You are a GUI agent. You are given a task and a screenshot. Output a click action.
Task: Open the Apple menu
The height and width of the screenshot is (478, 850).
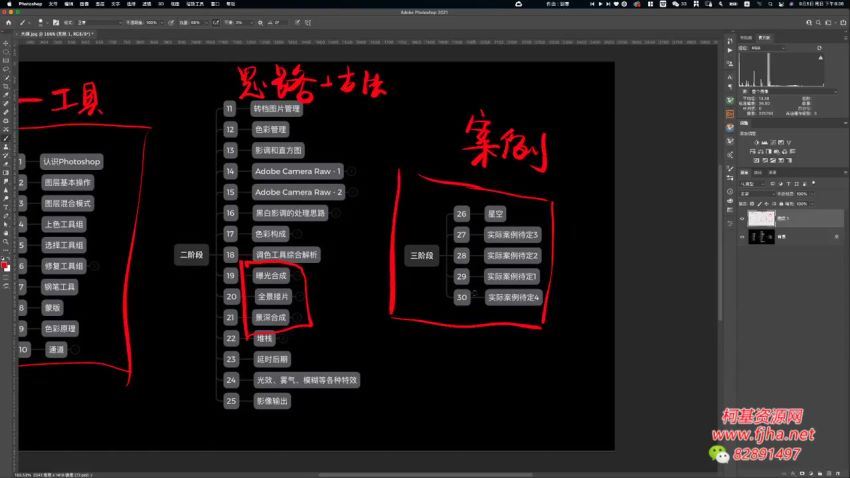point(9,4)
